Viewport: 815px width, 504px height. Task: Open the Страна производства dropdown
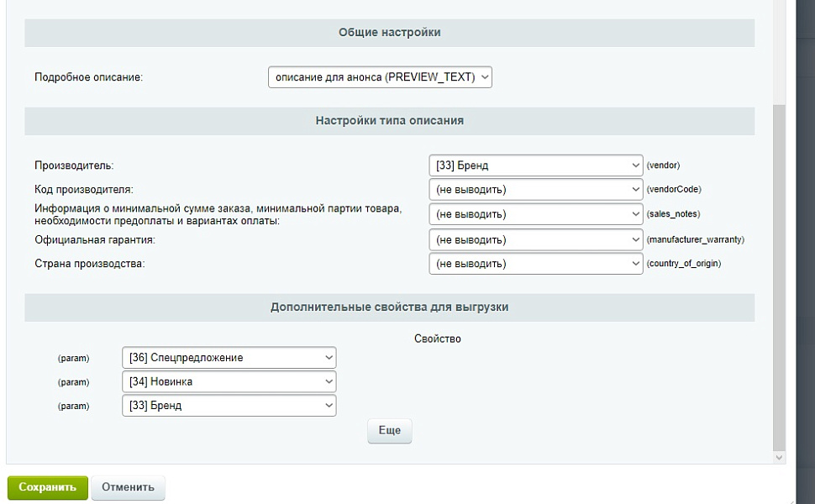click(x=535, y=264)
